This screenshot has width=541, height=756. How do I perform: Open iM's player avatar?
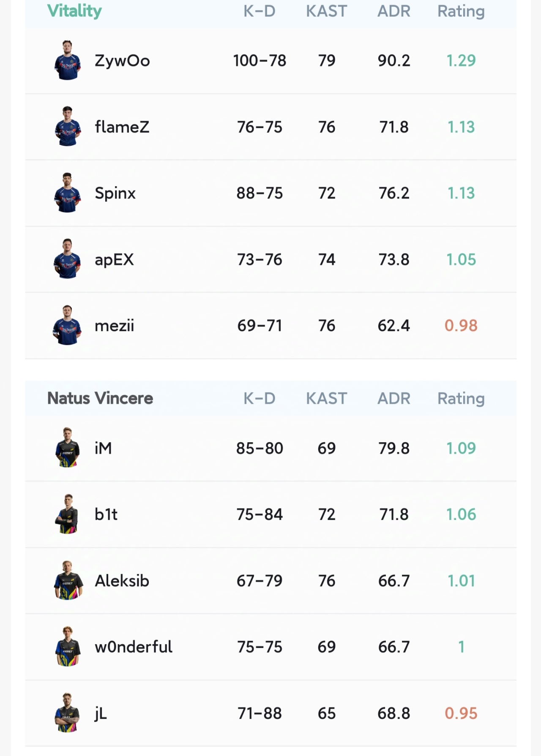[x=68, y=448]
